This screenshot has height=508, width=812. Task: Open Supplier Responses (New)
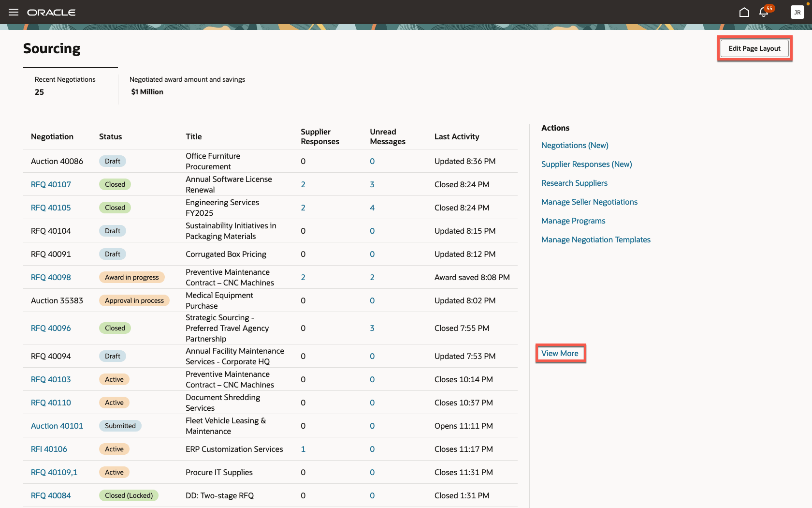point(586,164)
